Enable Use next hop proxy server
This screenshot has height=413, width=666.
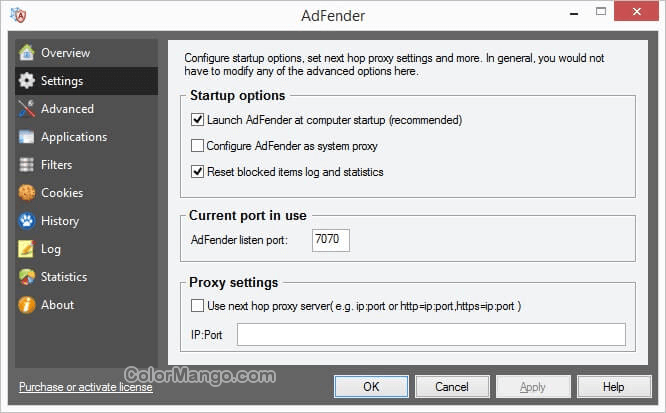coord(197,306)
